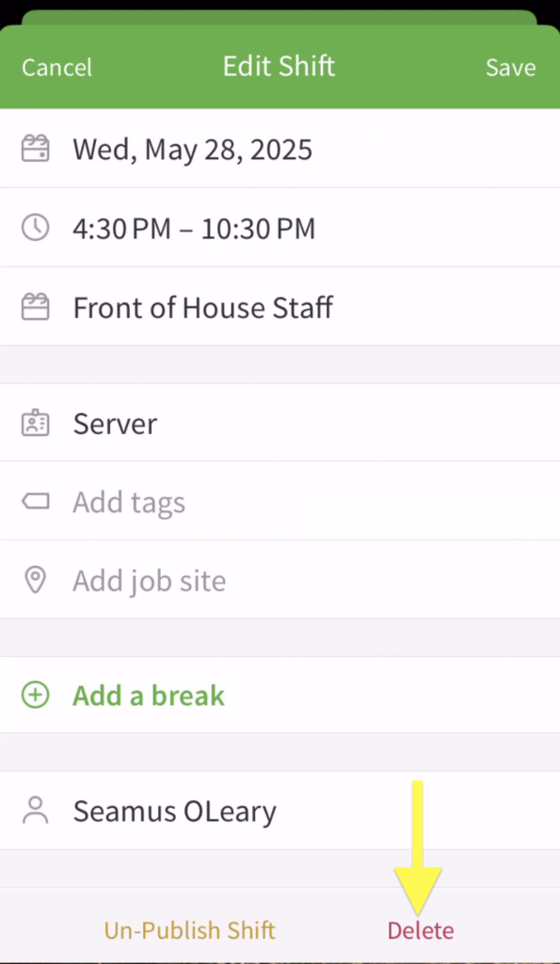The image size is (560, 964).
Task: Change assigned employee Seamus OLeary
Action: point(280,811)
